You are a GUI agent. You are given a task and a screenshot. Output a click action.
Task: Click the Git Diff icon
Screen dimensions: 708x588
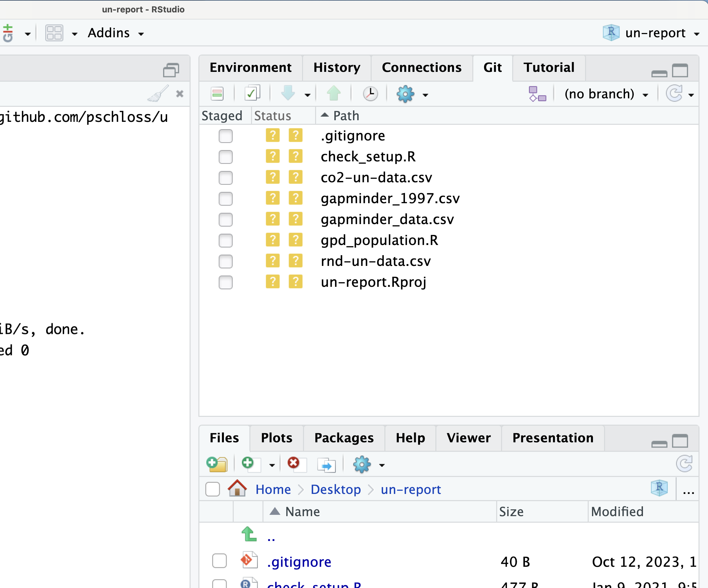tap(217, 94)
